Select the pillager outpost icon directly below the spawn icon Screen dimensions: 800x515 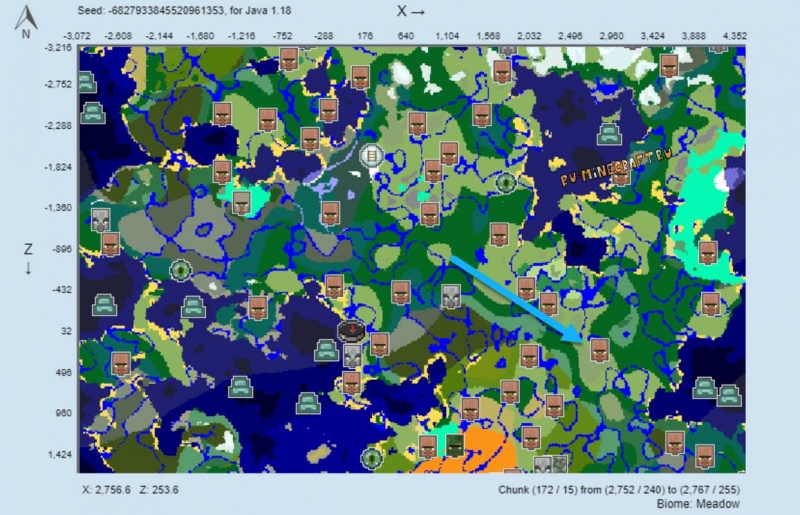(352, 356)
